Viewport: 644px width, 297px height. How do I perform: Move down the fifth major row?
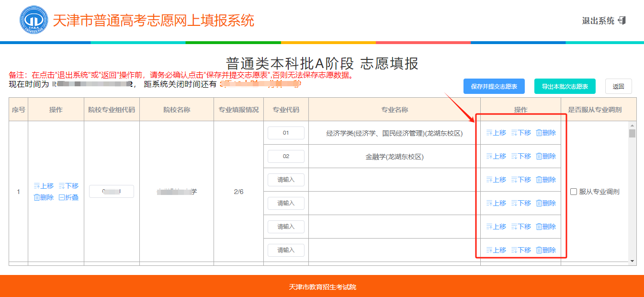[x=521, y=227]
